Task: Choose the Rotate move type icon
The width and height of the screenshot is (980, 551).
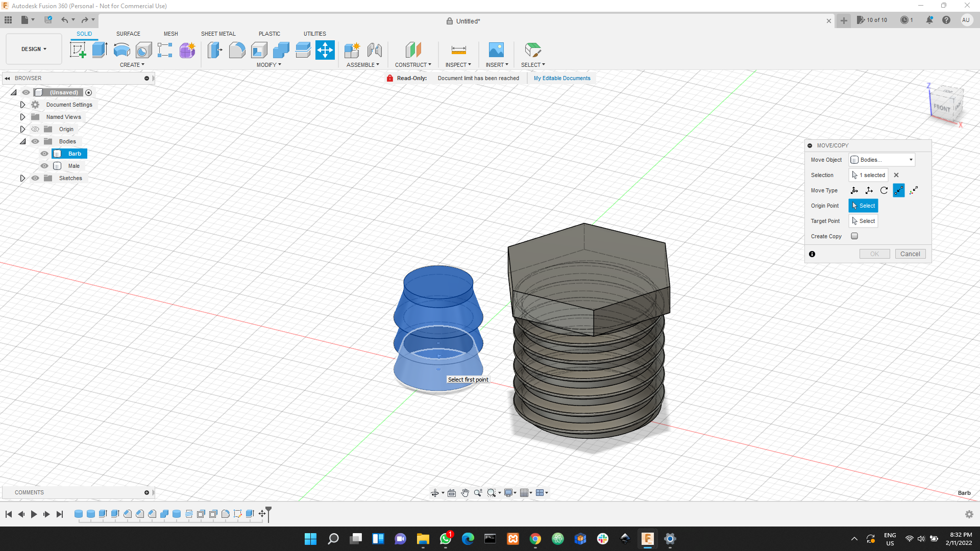Action: point(884,190)
